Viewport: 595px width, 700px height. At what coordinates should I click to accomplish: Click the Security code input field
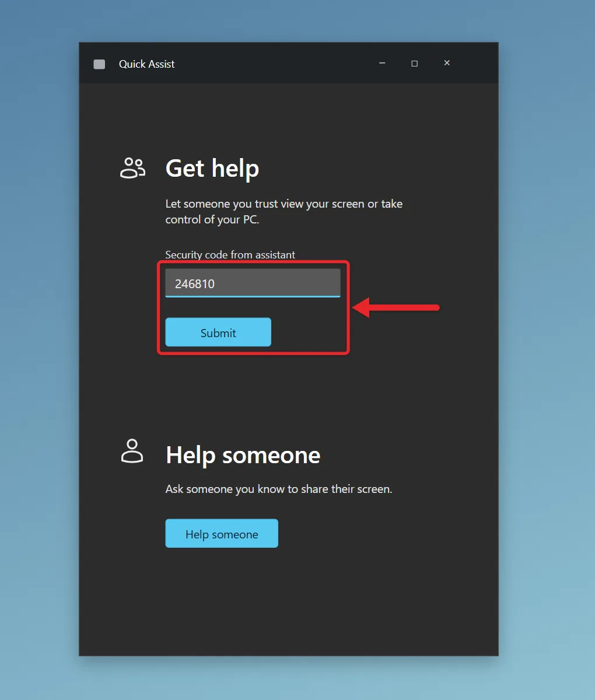tap(253, 283)
